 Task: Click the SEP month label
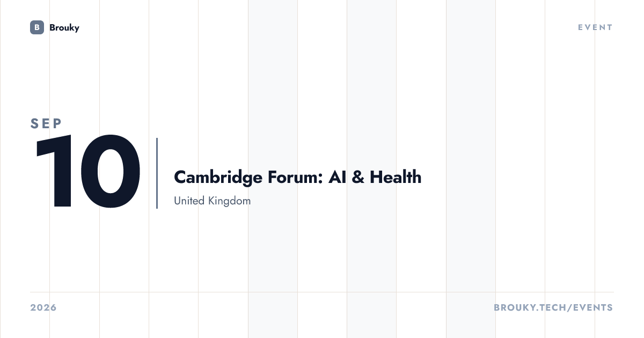click(x=47, y=123)
